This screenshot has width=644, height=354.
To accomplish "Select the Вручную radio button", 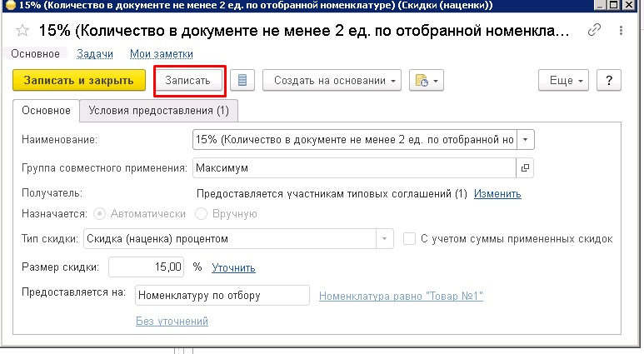I will click(x=201, y=214).
